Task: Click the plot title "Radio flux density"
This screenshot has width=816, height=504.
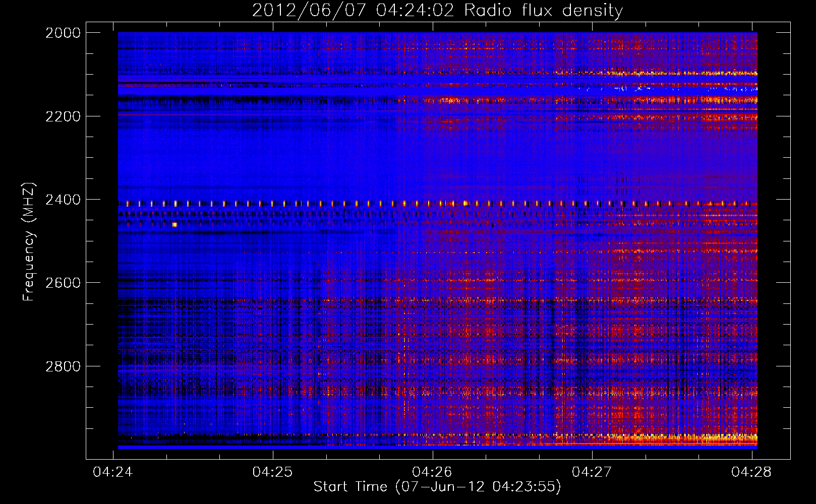Action: tap(544, 11)
